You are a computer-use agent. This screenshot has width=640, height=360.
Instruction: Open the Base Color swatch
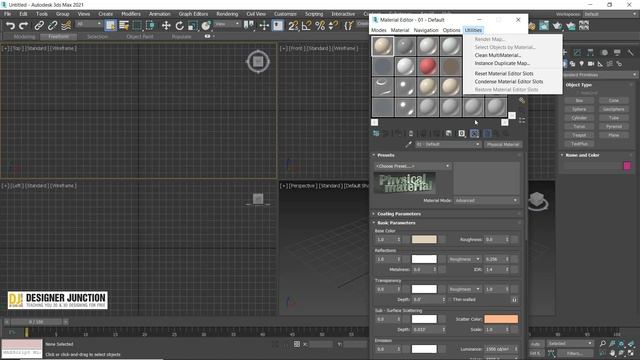pos(424,239)
